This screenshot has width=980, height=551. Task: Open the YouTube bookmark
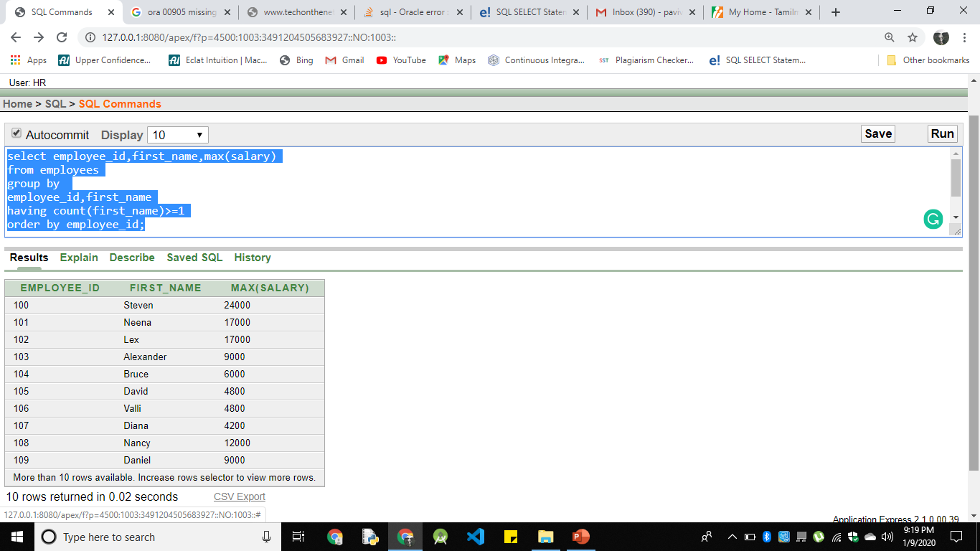[401, 60]
